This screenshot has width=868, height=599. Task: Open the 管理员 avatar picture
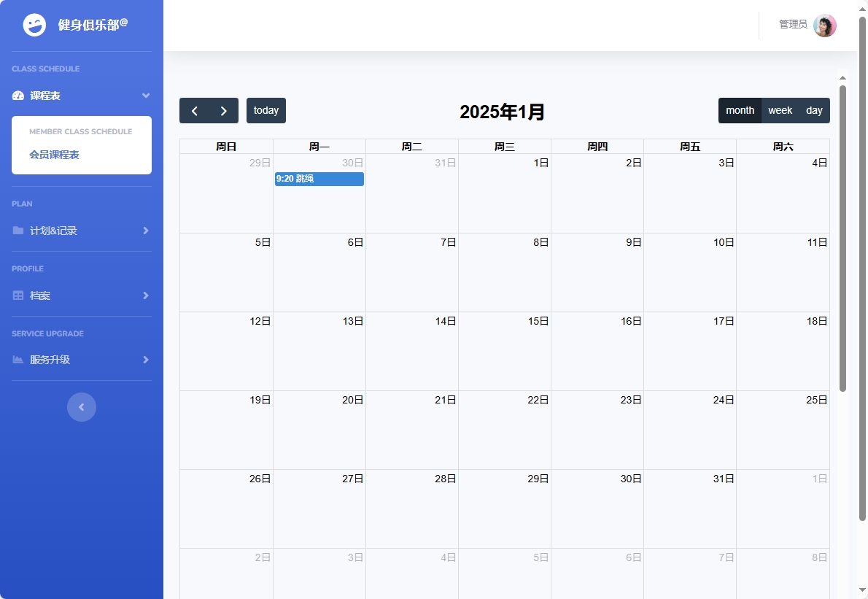(824, 26)
